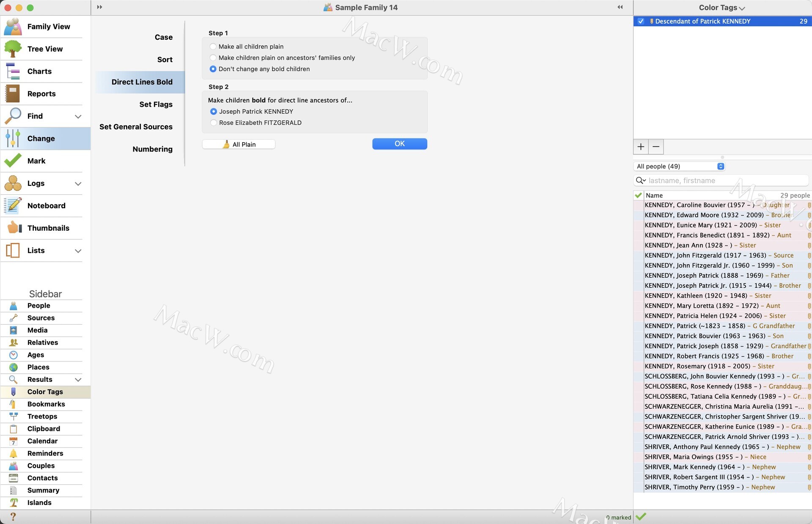Choose Rose Elizabeth FITZGERALD radio button
Image resolution: width=812 pixels, height=524 pixels.
click(x=214, y=123)
